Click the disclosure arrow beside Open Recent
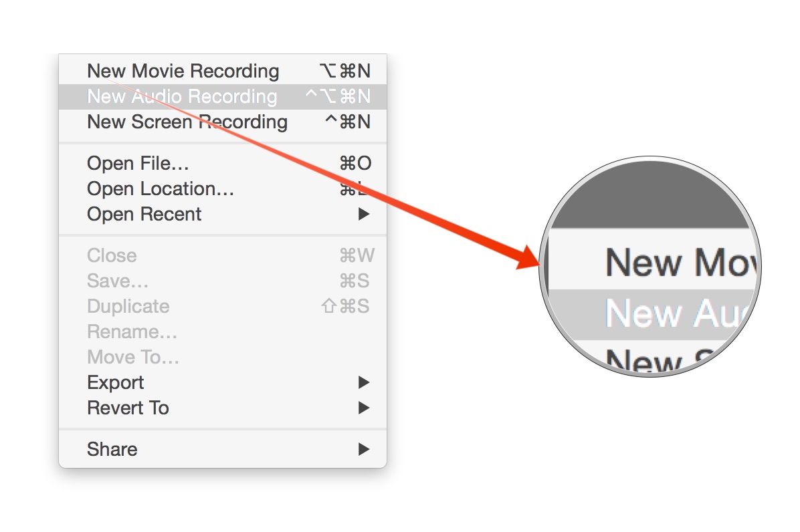This screenshot has height=532, width=800. click(363, 214)
